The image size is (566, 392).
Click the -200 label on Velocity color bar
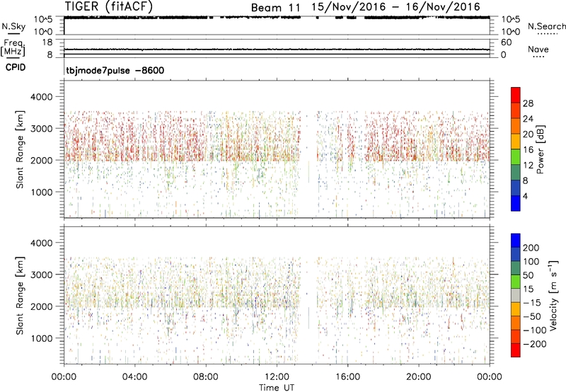coord(535,344)
